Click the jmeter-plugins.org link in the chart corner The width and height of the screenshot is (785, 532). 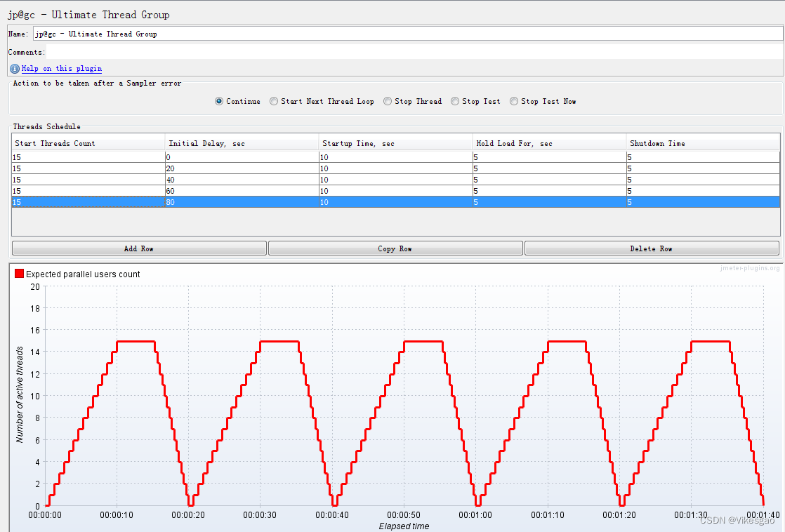click(x=749, y=267)
